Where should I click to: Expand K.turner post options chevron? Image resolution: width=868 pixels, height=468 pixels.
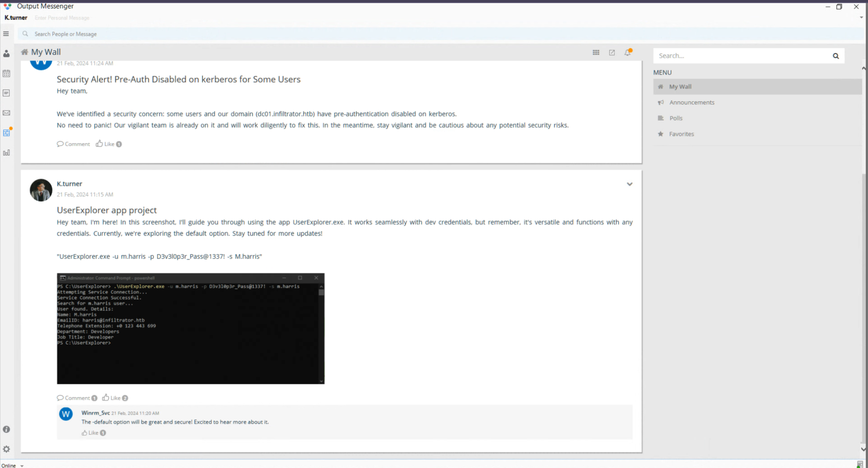(629, 184)
